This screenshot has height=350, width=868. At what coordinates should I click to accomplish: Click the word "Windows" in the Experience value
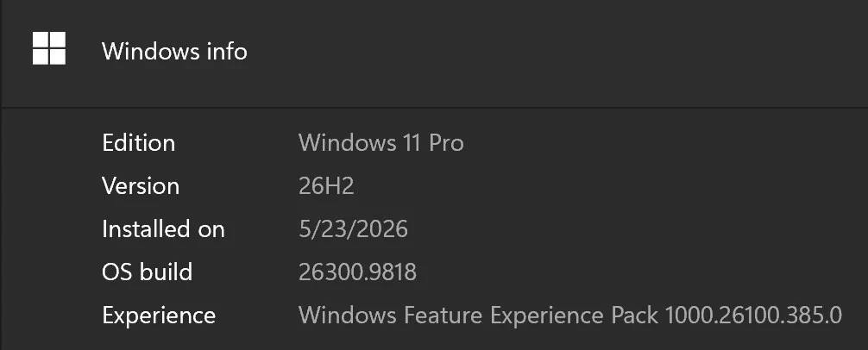pos(348,316)
